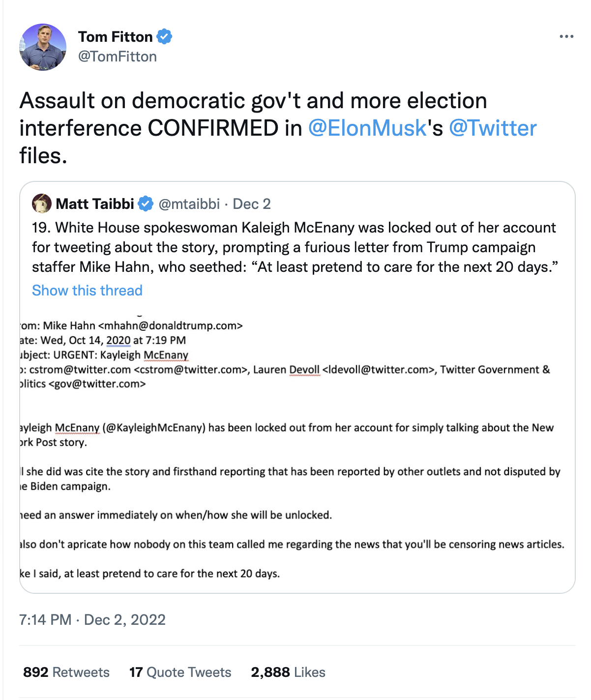The width and height of the screenshot is (591, 700).
Task: Click the @ElonMusk mention link
Action: pyautogui.click(x=367, y=128)
